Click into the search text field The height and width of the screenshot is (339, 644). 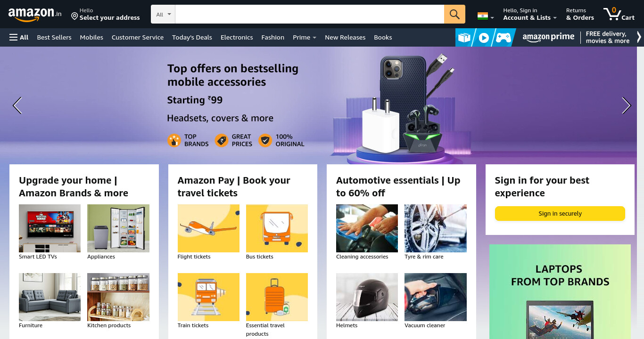coord(309,14)
